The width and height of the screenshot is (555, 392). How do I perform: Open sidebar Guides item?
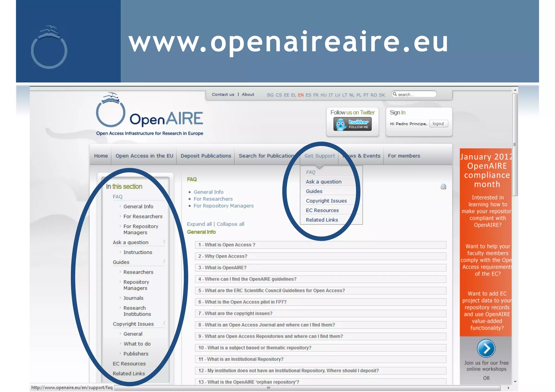pyautogui.click(x=121, y=262)
